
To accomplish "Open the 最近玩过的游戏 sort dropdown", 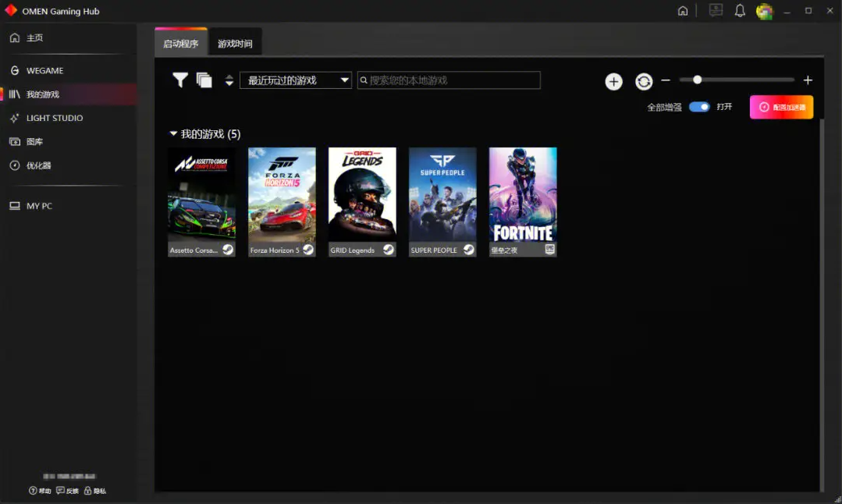I will click(296, 80).
